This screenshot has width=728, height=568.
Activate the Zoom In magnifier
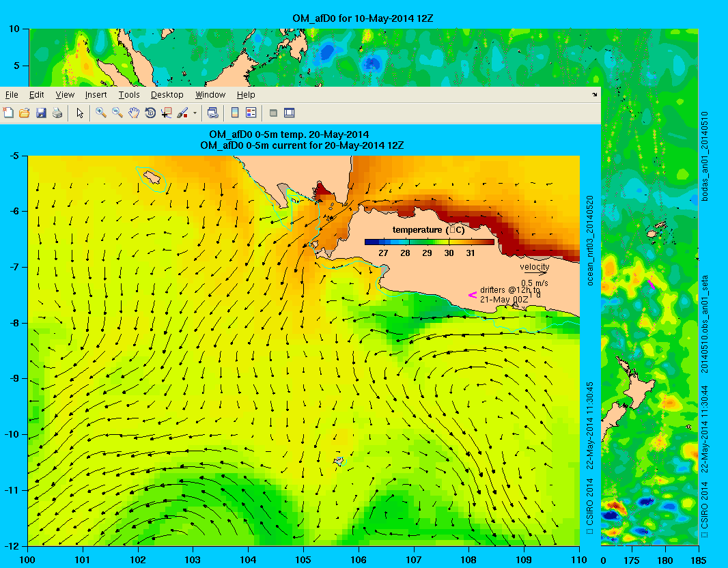click(101, 113)
